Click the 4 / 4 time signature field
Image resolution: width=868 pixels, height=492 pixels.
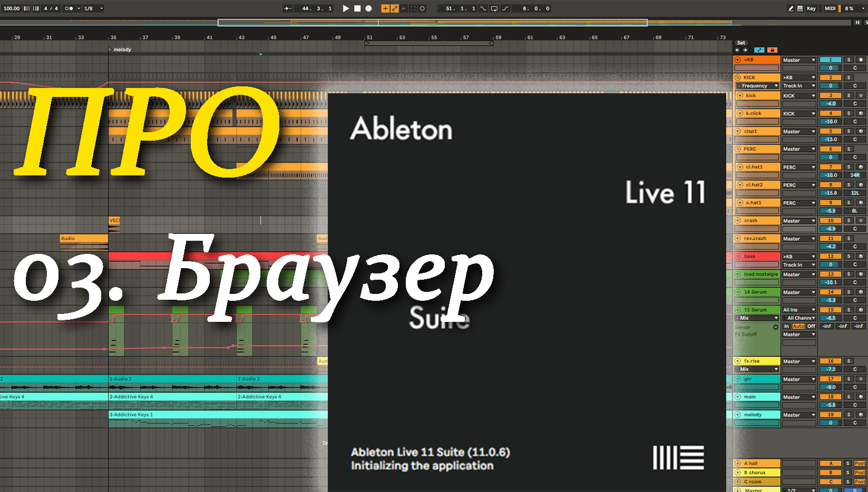[x=51, y=8]
